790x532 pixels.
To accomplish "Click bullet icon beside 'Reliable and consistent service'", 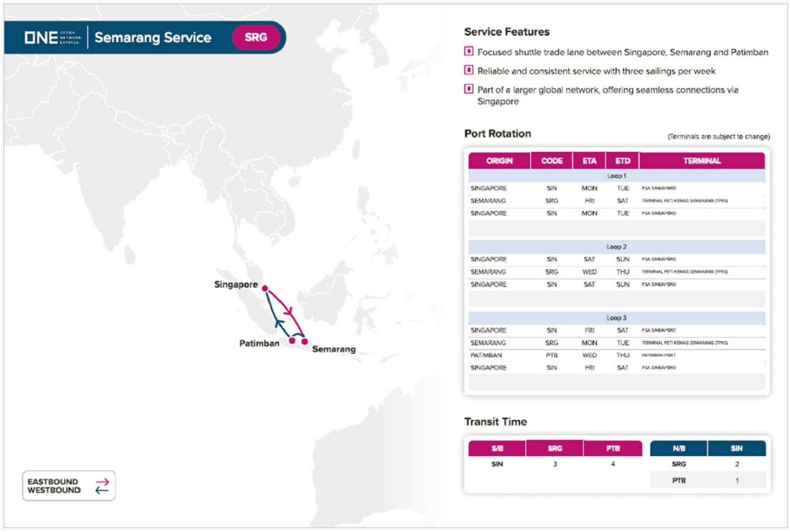I will click(469, 71).
